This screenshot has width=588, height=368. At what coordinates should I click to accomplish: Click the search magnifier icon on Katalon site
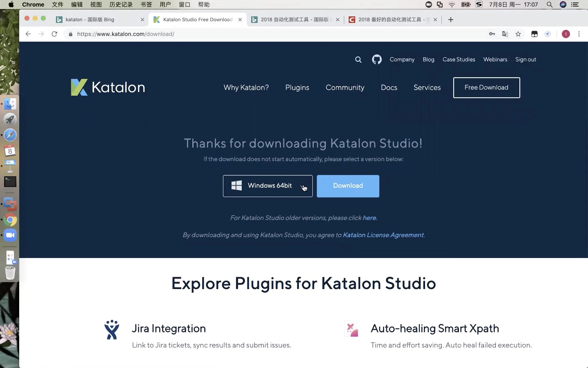(x=358, y=60)
